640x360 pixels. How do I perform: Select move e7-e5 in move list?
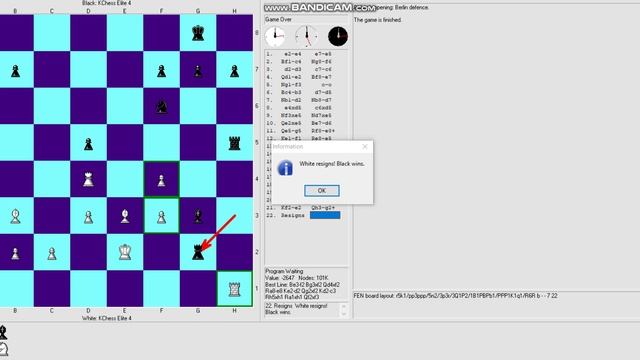click(x=323, y=54)
